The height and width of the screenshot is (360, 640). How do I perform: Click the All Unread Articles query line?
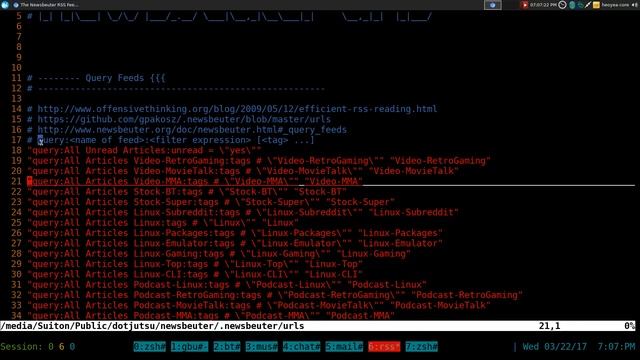tap(144, 150)
